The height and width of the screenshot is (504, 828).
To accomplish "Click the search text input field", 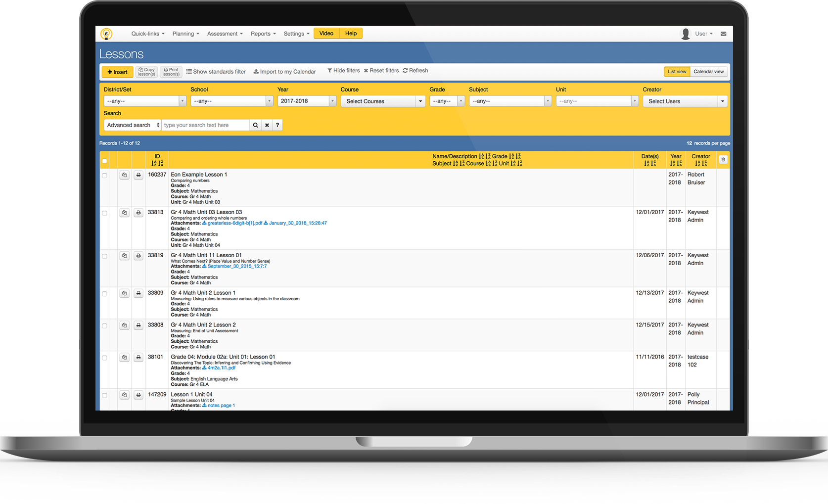I will [x=205, y=125].
